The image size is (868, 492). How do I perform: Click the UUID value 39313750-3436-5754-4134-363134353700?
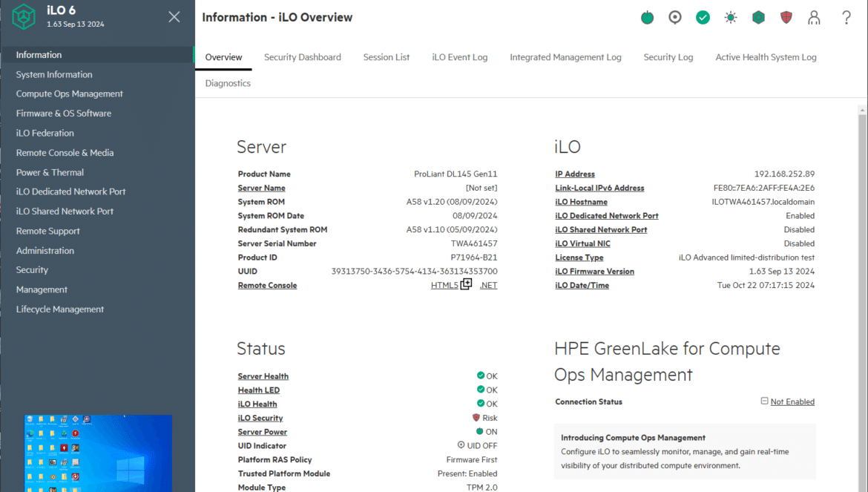click(x=414, y=271)
